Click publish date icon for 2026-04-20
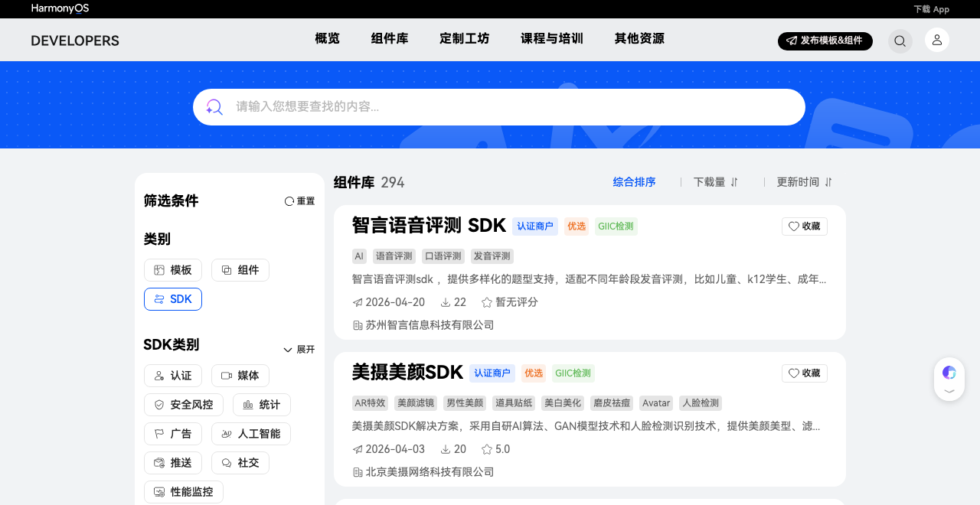 click(x=358, y=303)
